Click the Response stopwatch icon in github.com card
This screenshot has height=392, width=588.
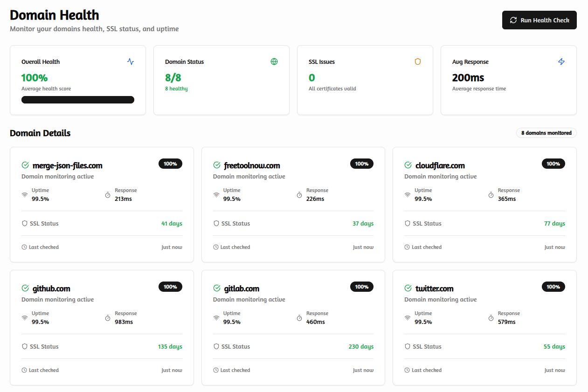pos(108,318)
